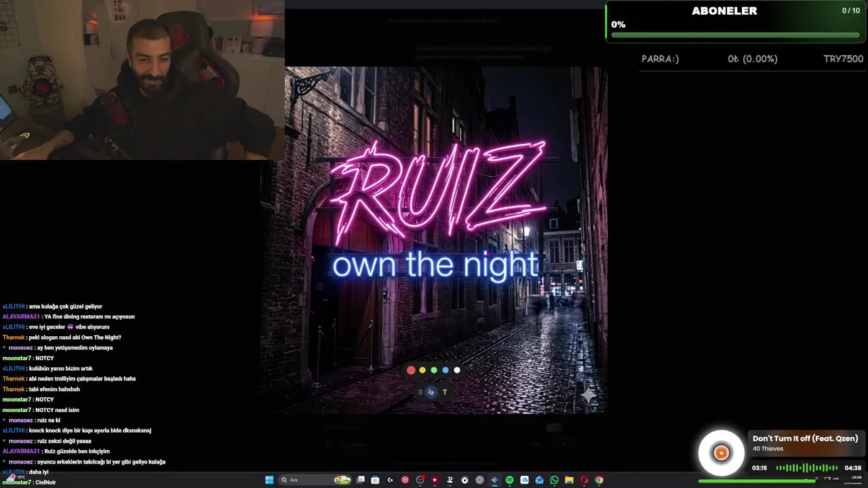Viewport: 868px width, 488px height.
Task: Select the red color dot
Action: coord(411,370)
